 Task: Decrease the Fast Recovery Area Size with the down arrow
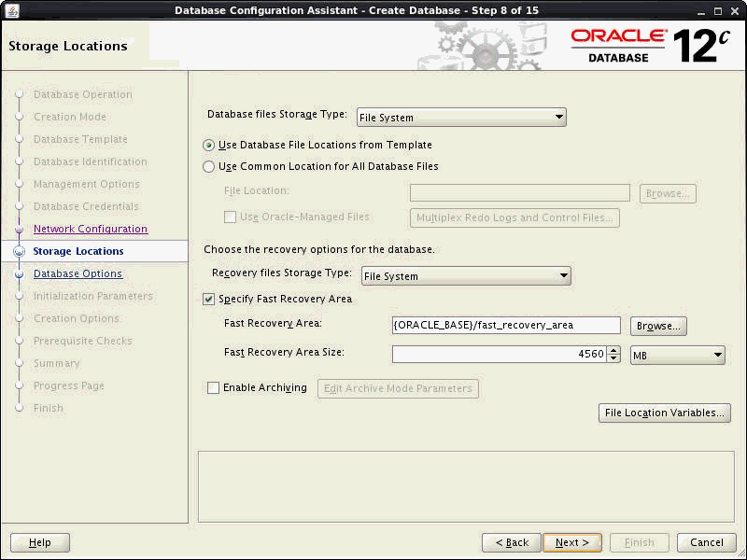click(x=613, y=358)
